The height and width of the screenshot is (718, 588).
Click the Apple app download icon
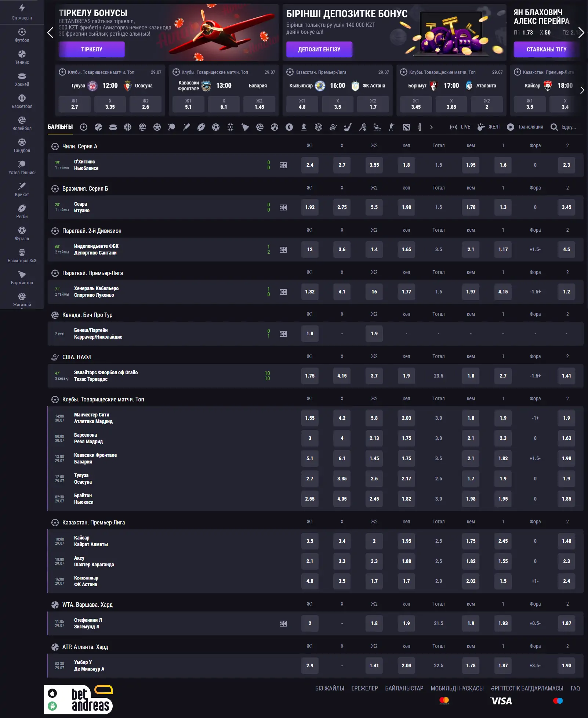pyautogui.click(x=52, y=693)
